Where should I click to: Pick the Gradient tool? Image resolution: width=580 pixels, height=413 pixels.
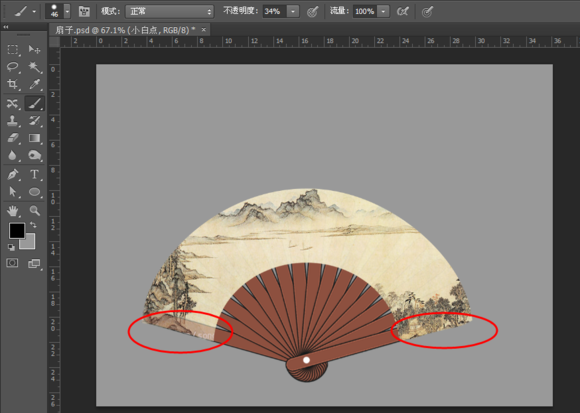tap(34, 138)
